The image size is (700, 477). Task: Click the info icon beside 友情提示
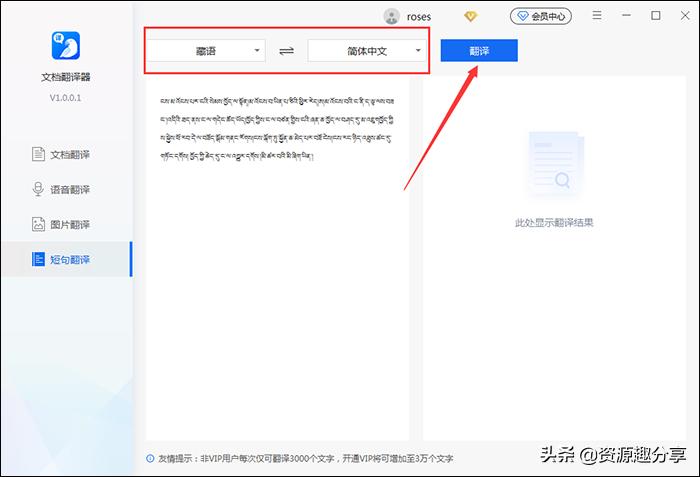[x=150, y=459]
